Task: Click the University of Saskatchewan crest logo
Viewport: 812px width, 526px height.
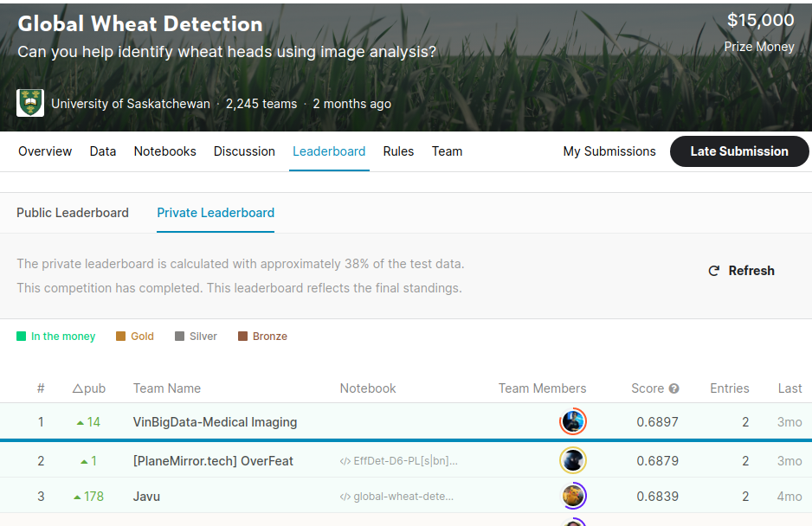Action: click(x=30, y=103)
